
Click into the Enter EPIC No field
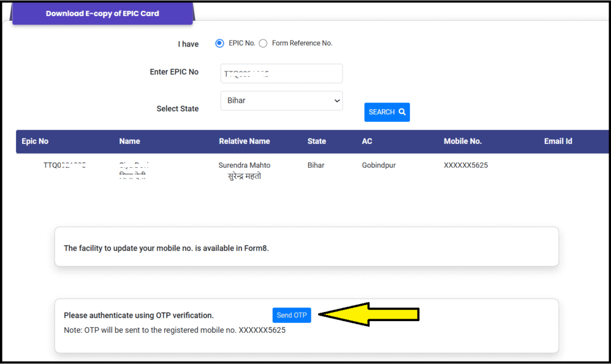281,74
